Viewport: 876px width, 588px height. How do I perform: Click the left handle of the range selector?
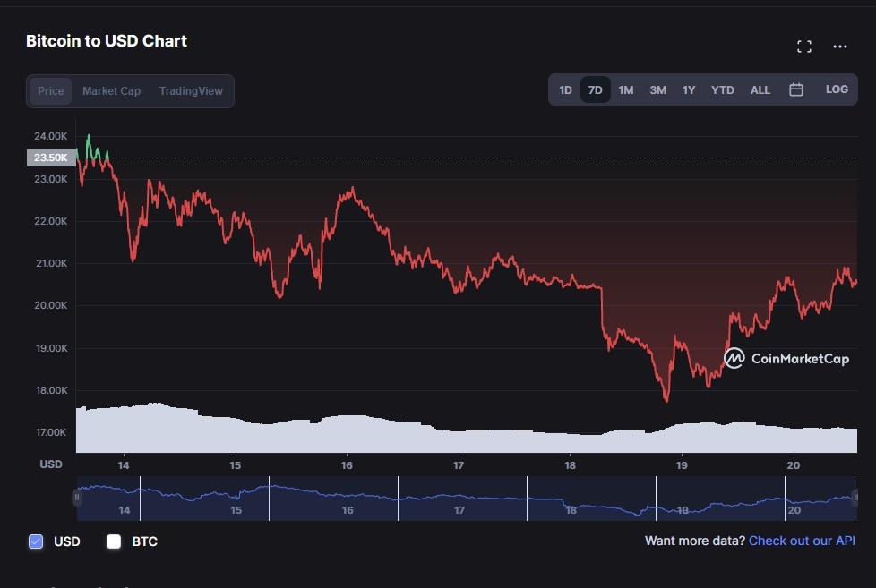tap(77, 498)
